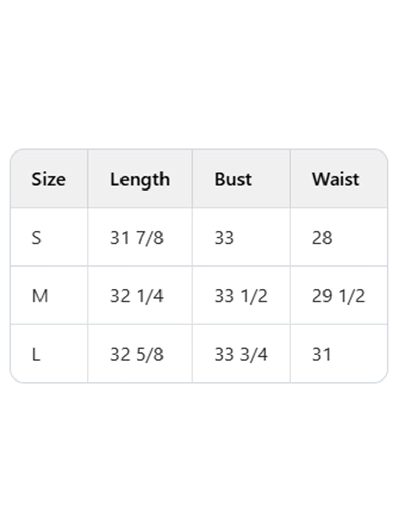Click the fraction 7/8 in the S row
This screenshot has width=405, height=532.
coord(149,237)
